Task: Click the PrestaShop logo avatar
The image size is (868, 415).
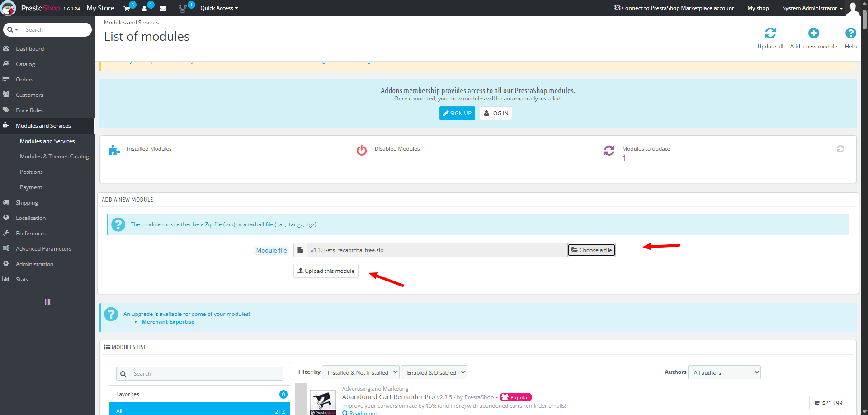Action: click(x=8, y=8)
